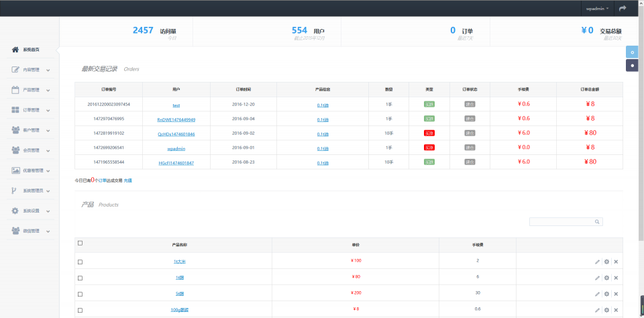Image resolution: width=644 pixels, height=318 pixels.
Task: Open settings gear for the ¥80 product
Action: tap(606, 278)
